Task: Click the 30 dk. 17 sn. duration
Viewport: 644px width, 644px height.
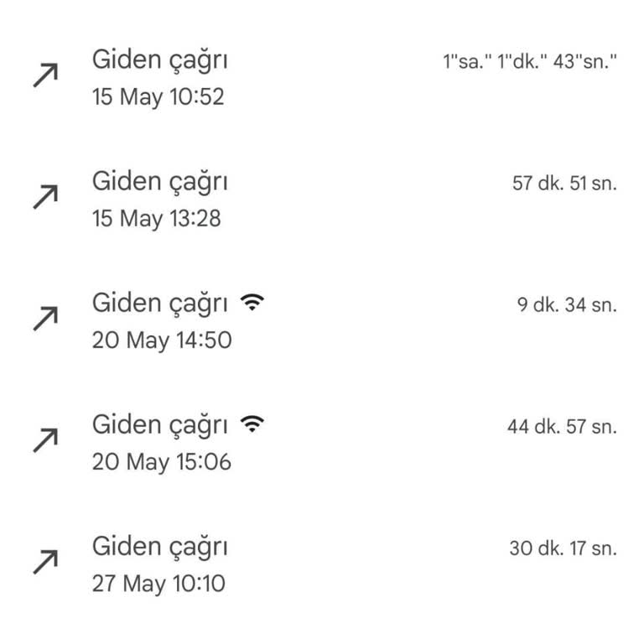Action: coord(563,548)
